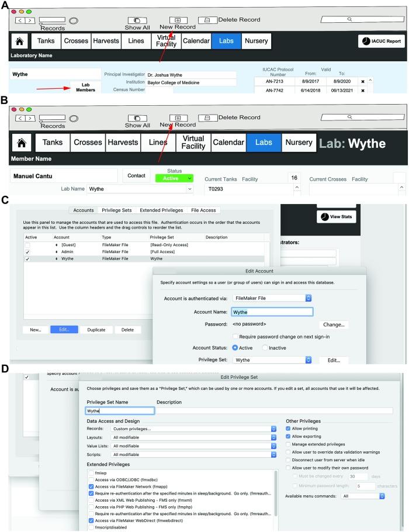This screenshot has height=532, width=409.
Task: Select the Calendar tab in panel B
Action: point(228,143)
